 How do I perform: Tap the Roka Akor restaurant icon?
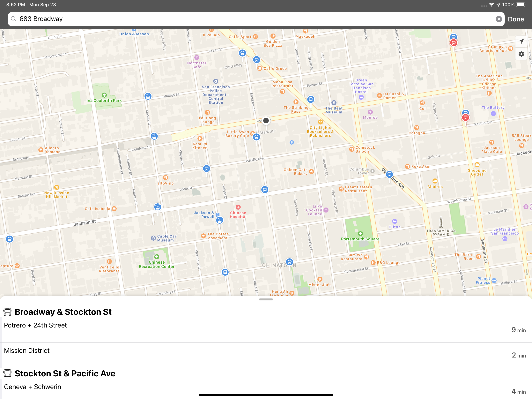click(407, 166)
